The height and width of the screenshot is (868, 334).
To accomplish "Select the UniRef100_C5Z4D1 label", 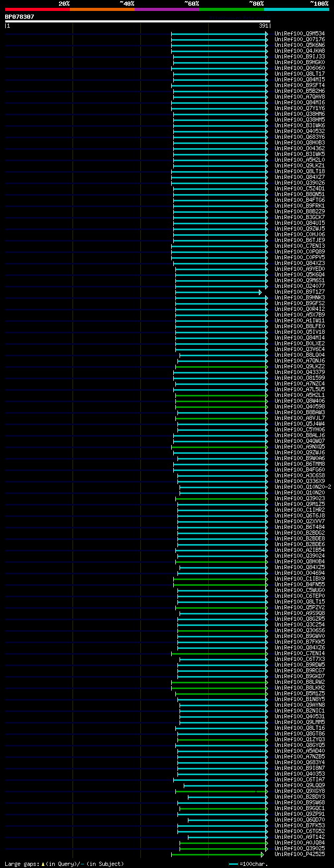I will [300, 189].
